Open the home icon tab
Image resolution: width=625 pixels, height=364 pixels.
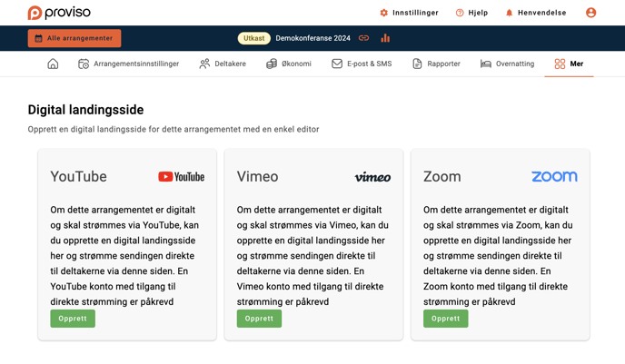(x=53, y=64)
